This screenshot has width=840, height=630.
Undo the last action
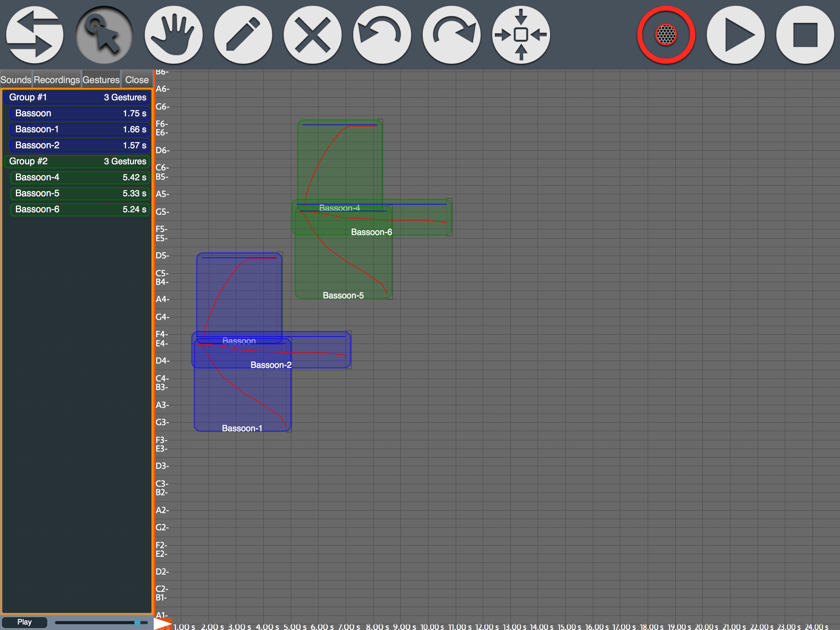[x=382, y=34]
